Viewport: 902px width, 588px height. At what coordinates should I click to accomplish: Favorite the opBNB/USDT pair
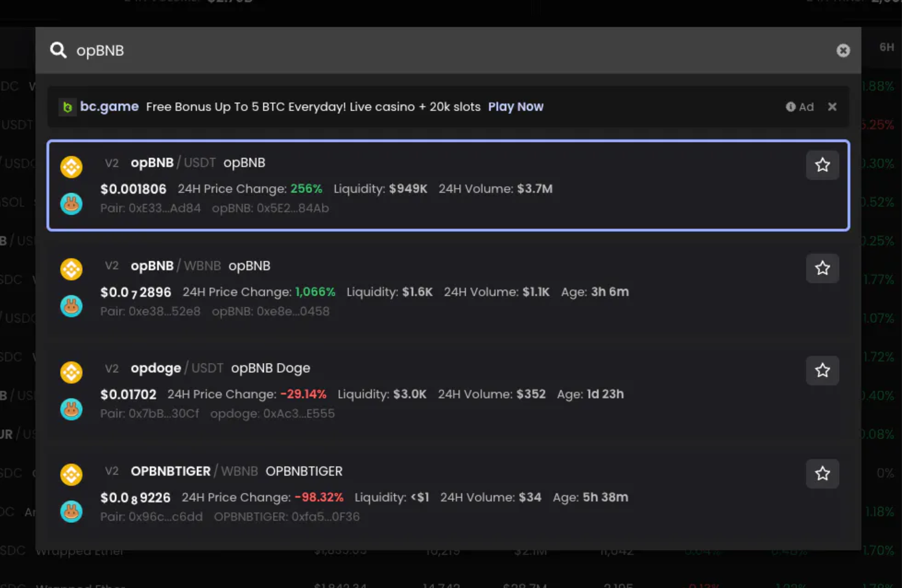(x=822, y=165)
